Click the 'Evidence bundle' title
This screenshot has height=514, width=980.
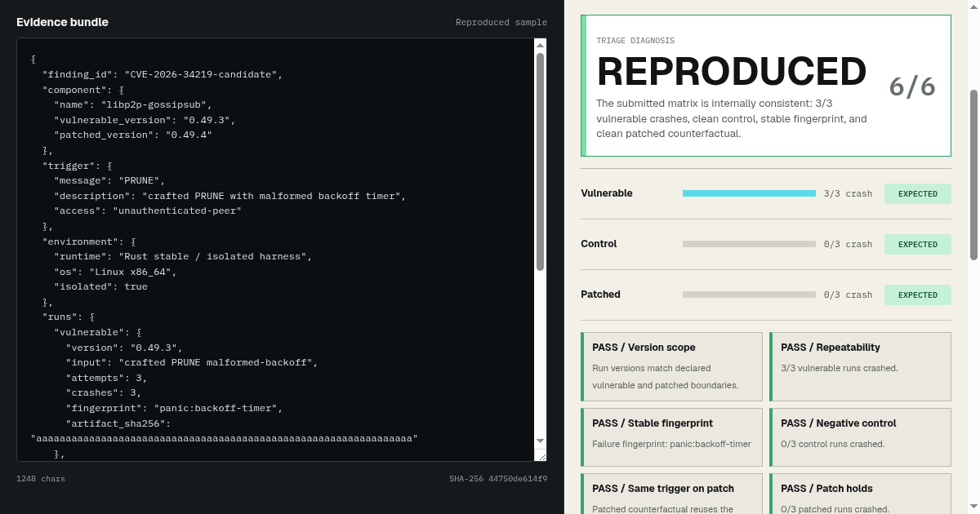coord(62,22)
